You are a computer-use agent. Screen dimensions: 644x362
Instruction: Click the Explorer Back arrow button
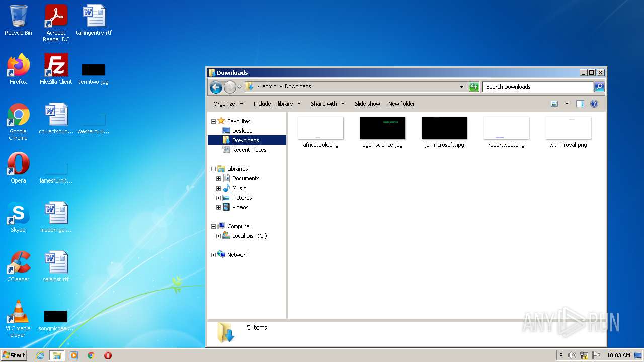pyautogui.click(x=216, y=87)
